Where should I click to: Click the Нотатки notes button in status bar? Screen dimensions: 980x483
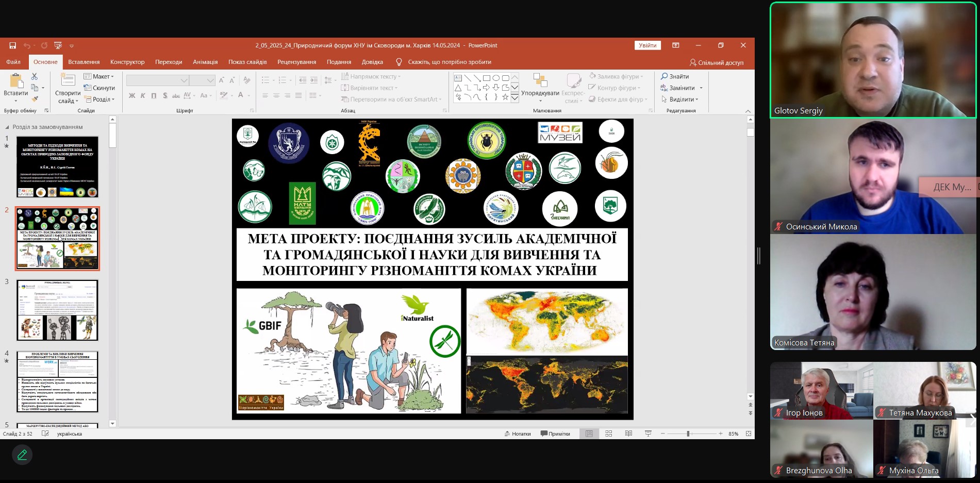click(517, 434)
